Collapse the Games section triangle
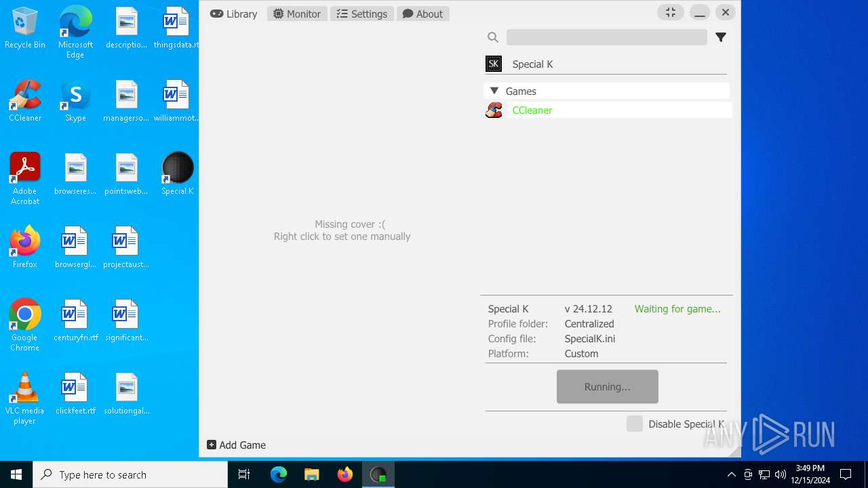The height and width of the screenshot is (488, 868). pos(494,91)
